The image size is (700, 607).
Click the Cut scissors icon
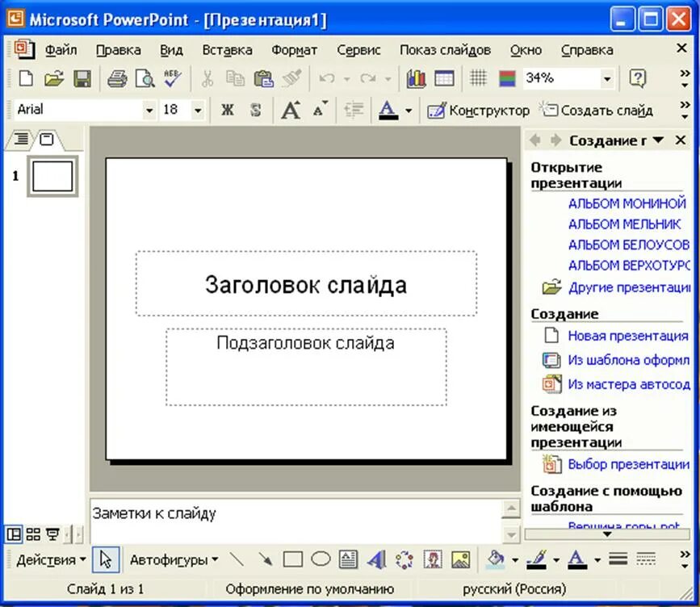tap(207, 78)
